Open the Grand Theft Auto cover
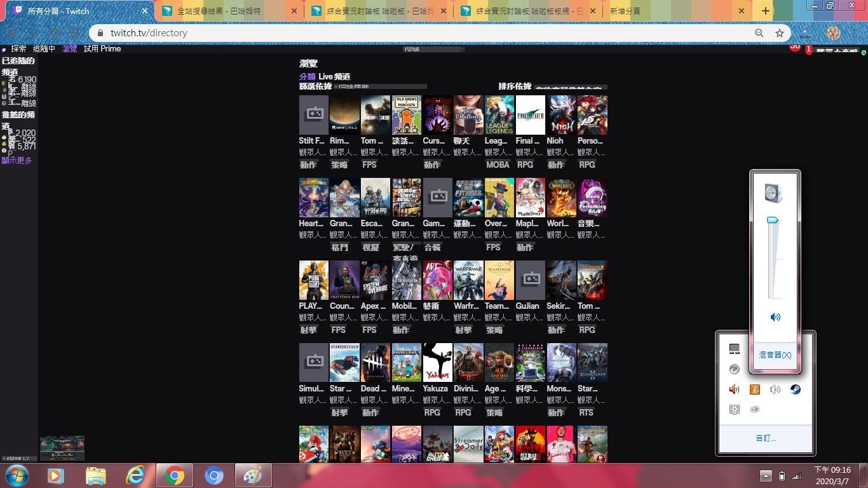The image size is (868, 488). [407, 198]
